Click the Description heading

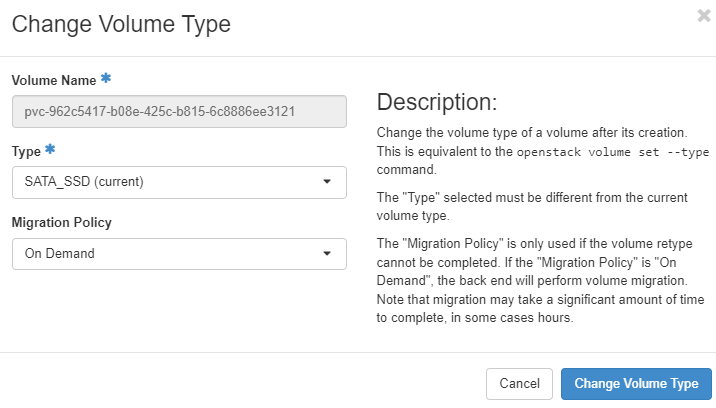[x=436, y=103]
